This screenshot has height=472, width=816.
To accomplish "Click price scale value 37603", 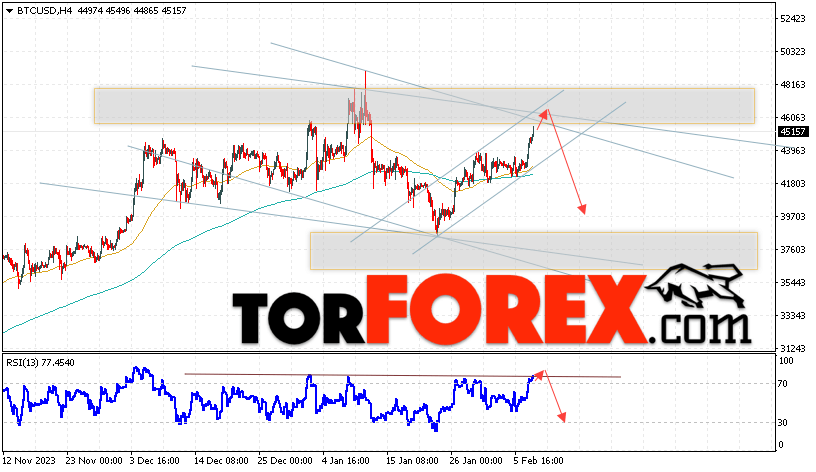I will (x=793, y=250).
